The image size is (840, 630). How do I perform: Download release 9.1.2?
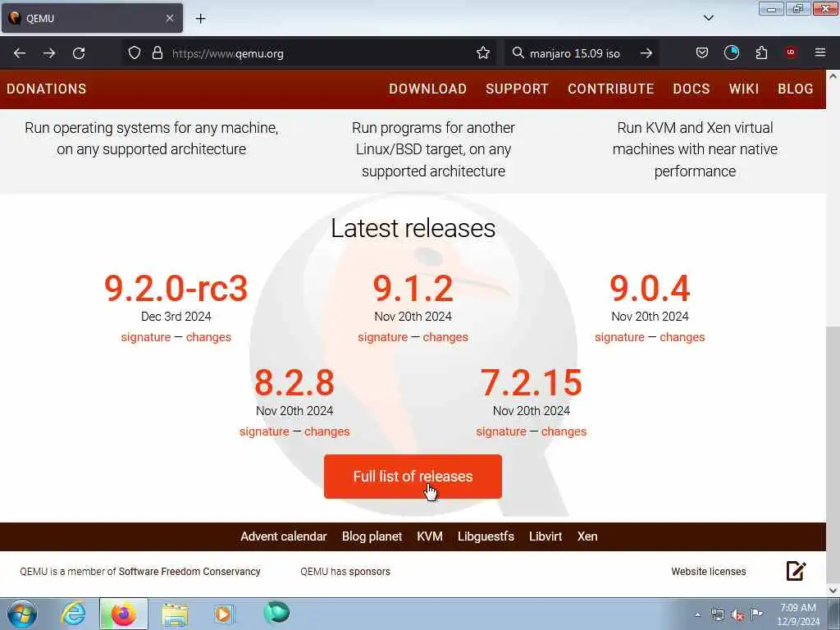coord(413,288)
